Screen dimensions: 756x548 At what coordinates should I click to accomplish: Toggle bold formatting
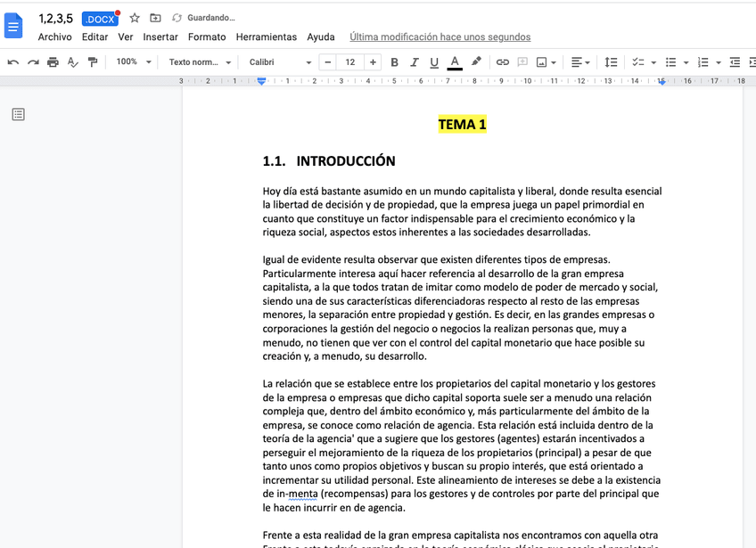pos(393,62)
